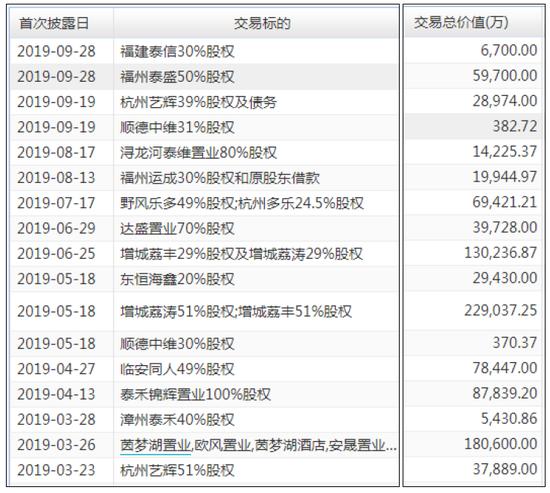
Task: Click the value 19,944.97
Action: 505,176
